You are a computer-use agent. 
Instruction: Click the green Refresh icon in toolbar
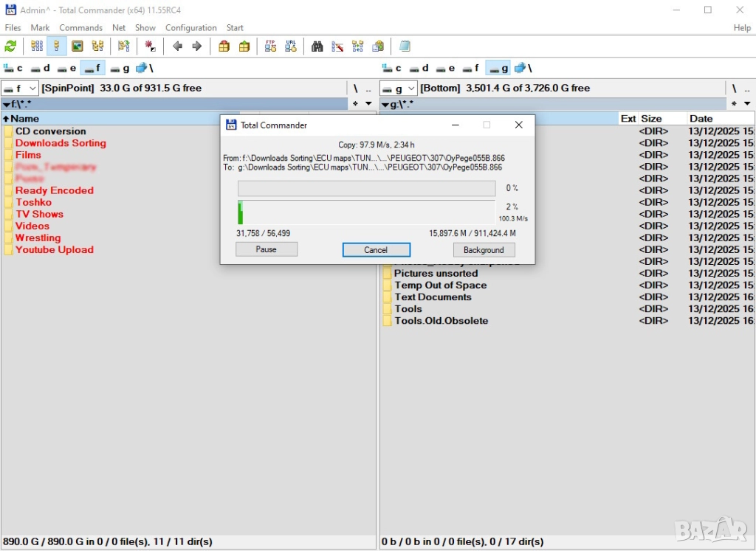coord(10,46)
